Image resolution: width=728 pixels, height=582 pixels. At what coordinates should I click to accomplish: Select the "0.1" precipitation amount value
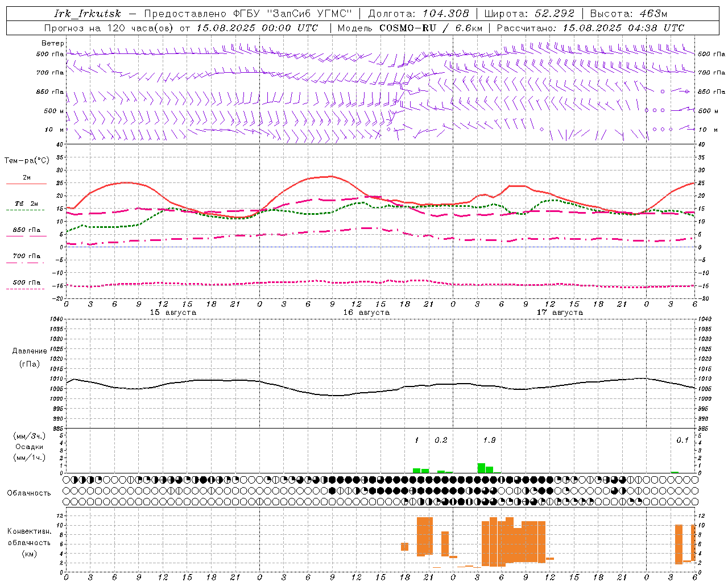682,440
